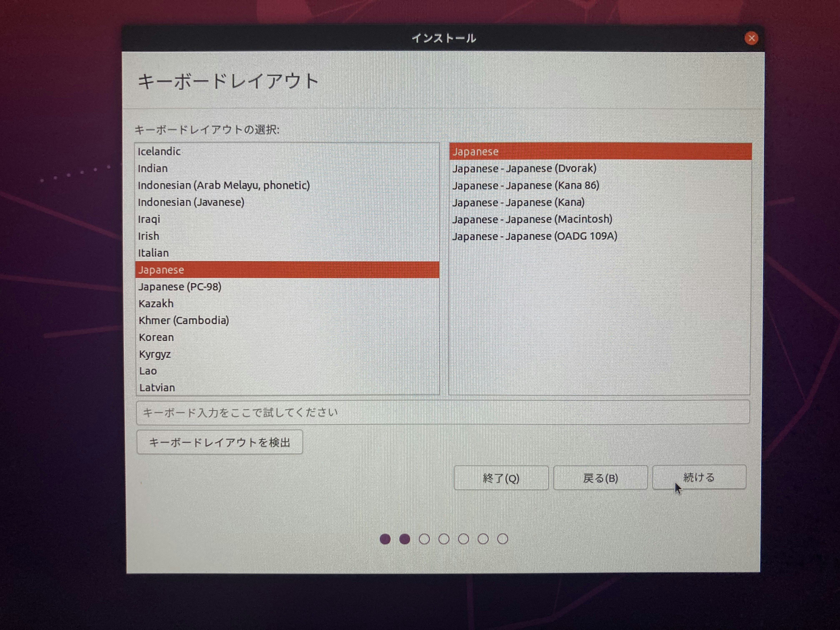Pick the Japanese (OADG 109A) variant
Screen dimensions: 840x630
[535, 236]
